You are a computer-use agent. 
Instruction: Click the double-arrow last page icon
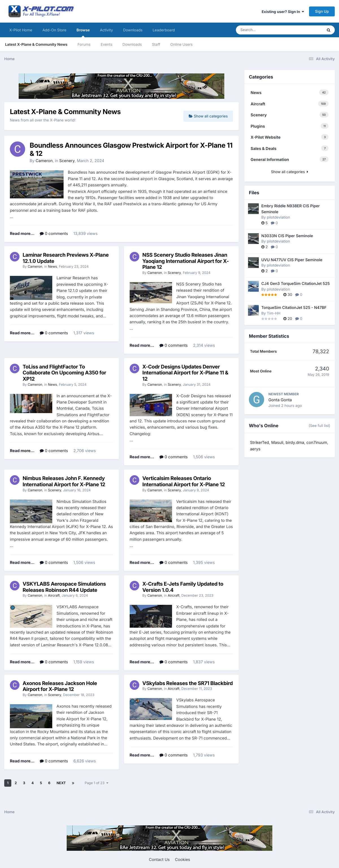(x=73, y=783)
